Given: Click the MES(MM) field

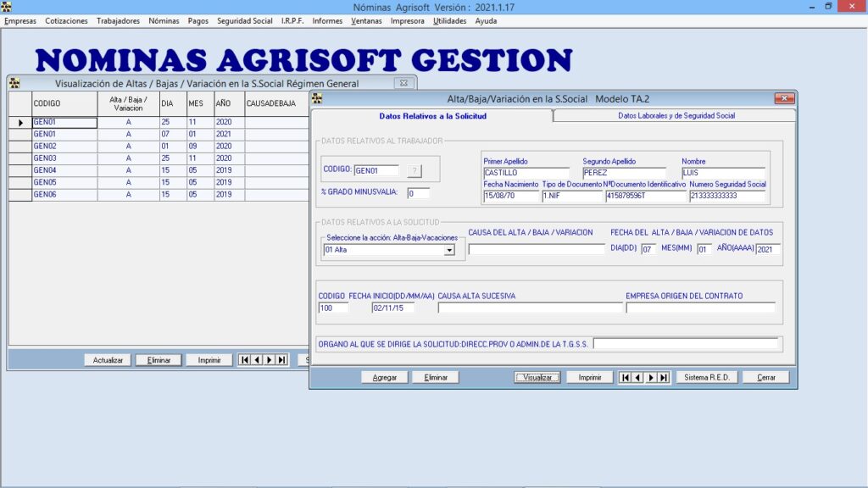Looking at the screenshot, I should point(704,250).
